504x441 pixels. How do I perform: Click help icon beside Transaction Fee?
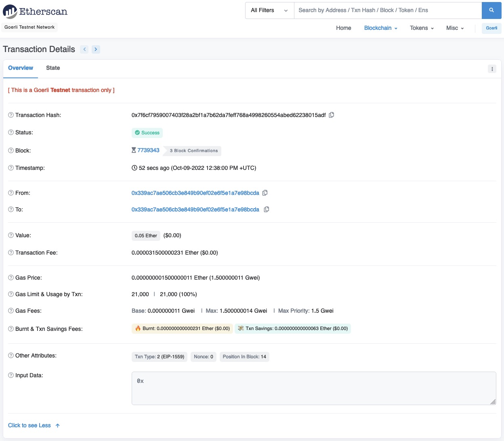coord(11,253)
